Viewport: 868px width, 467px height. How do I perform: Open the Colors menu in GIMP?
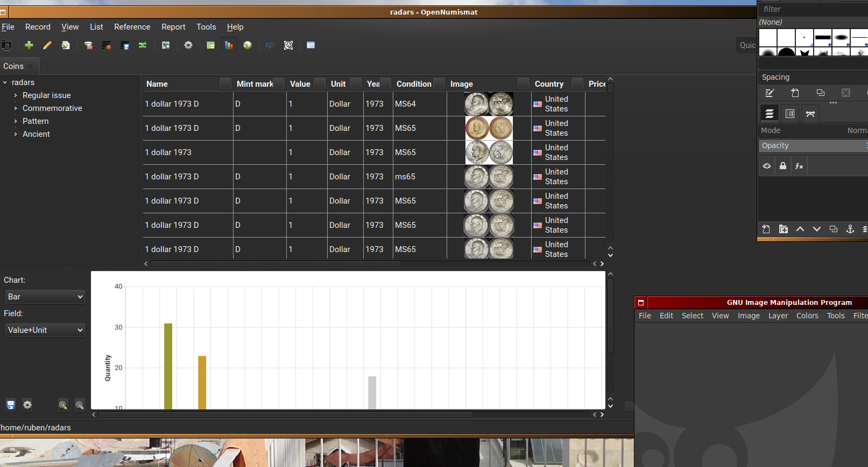(x=807, y=316)
